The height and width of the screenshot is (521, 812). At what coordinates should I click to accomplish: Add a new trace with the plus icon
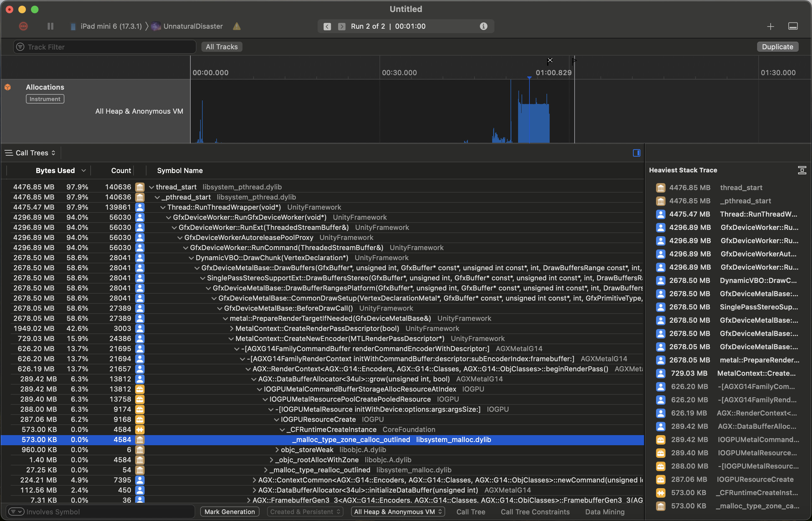tap(770, 26)
